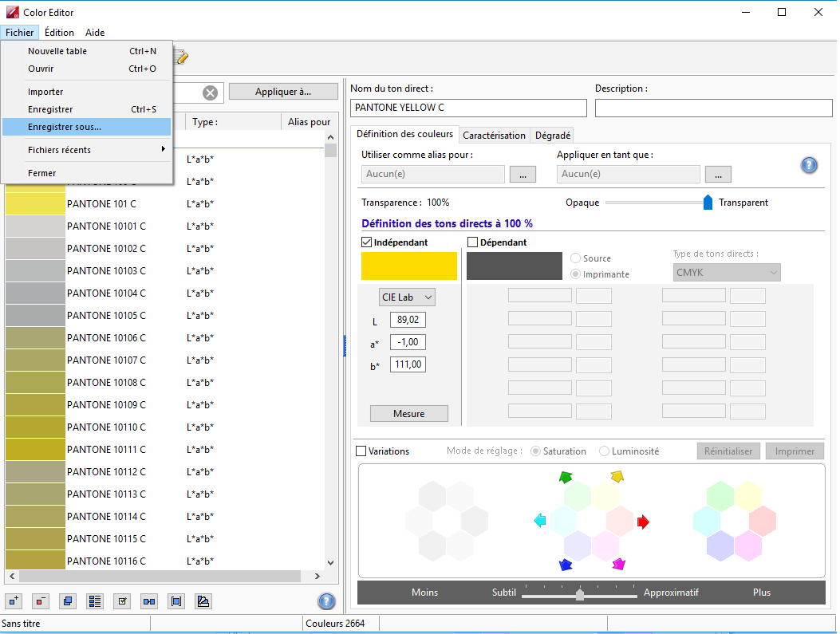Click the browse button beside Utiliser comme alias pour
The width and height of the screenshot is (840, 634).
pyautogui.click(x=523, y=174)
